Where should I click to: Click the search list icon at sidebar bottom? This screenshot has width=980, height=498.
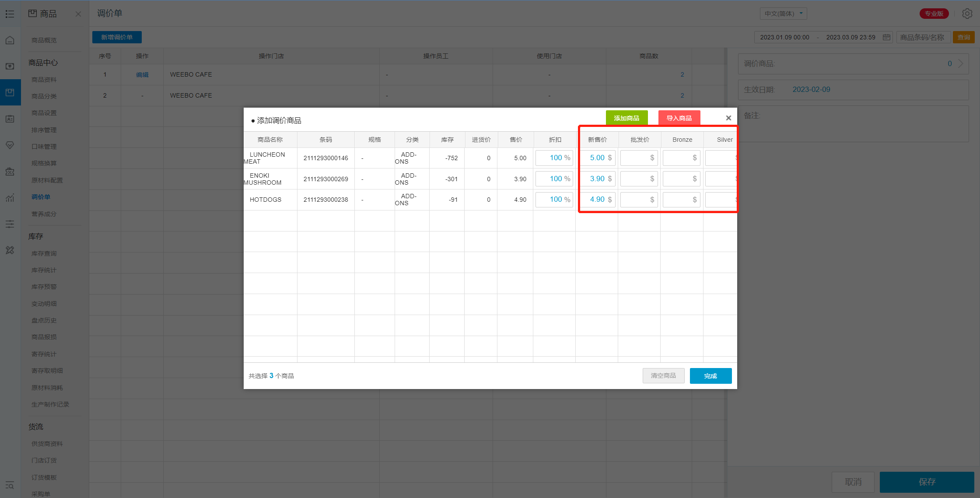tap(10, 485)
